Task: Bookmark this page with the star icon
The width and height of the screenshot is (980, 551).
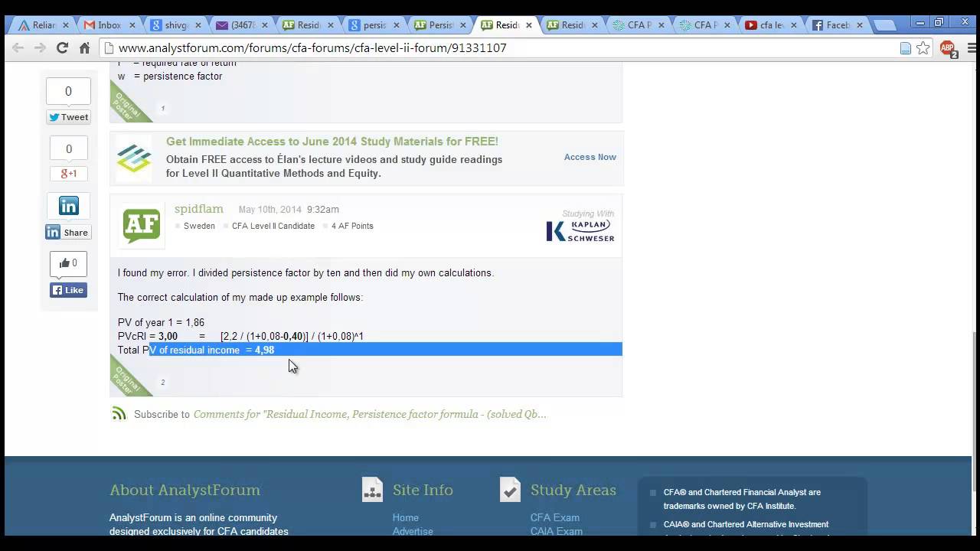Action: (923, 48)
